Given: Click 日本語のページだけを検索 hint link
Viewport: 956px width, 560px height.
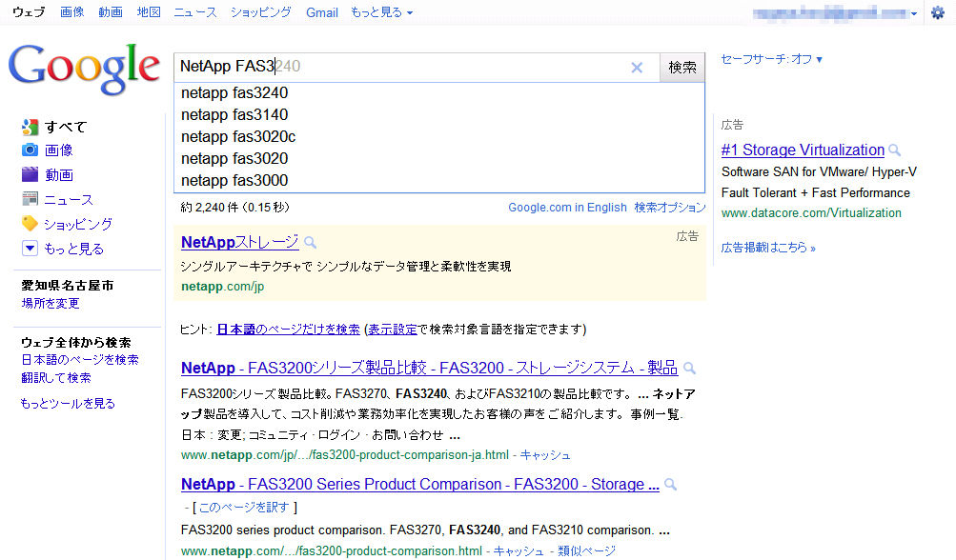Looking at the screenshot, I should pos(289,330).
